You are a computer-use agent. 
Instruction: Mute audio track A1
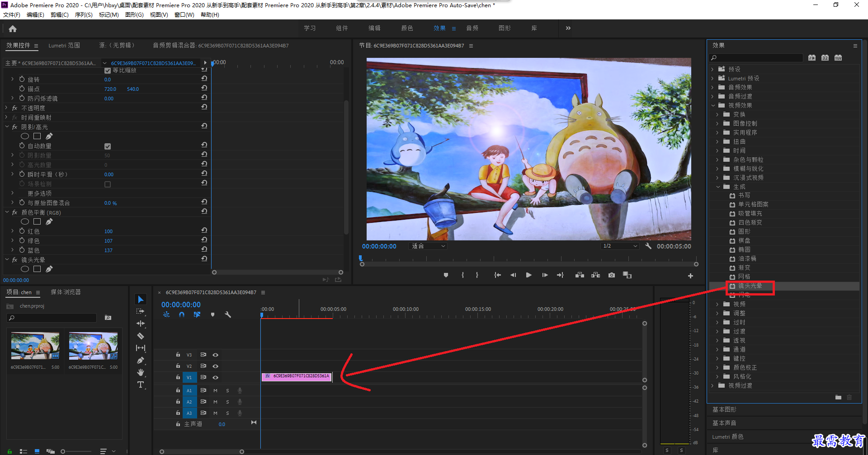point(216,390)
